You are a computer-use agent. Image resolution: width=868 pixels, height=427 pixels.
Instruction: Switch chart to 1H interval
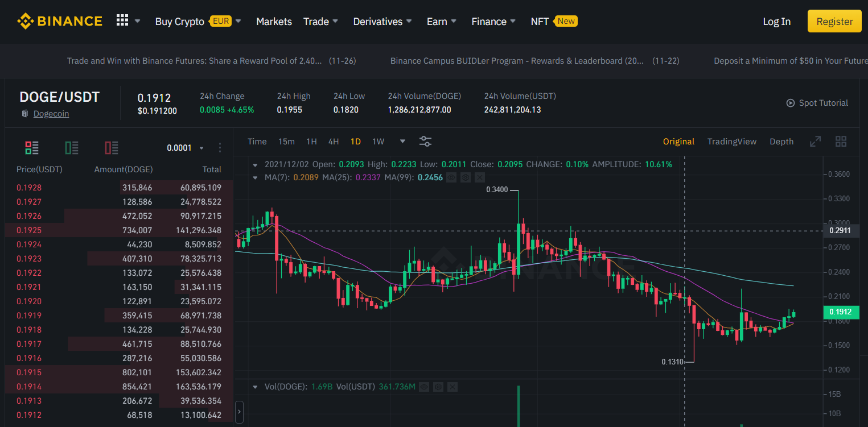tap(311, 142)
